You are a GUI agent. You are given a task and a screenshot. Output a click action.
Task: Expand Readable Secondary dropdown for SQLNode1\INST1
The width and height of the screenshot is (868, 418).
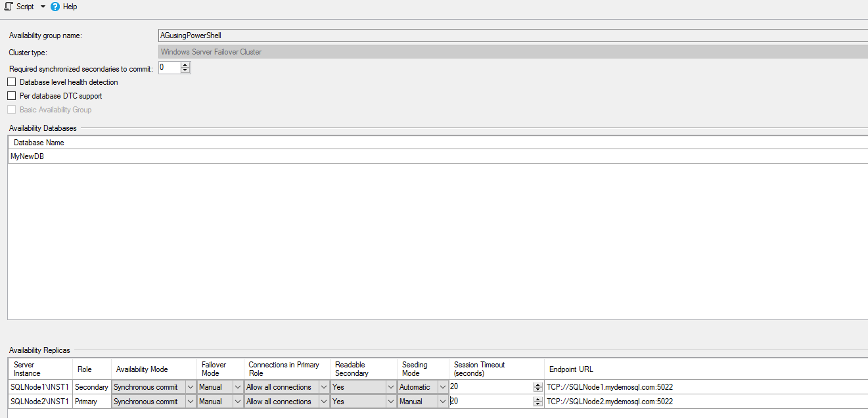391,387
